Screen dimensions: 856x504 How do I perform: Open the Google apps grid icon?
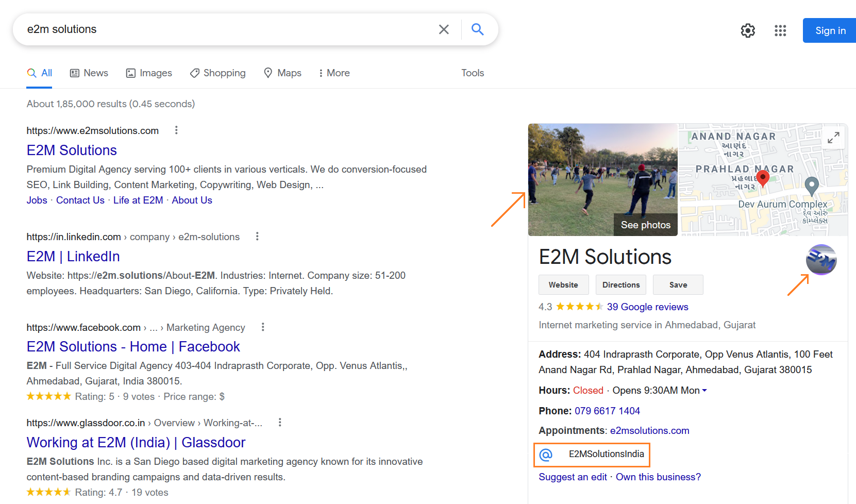coord(780,31)
